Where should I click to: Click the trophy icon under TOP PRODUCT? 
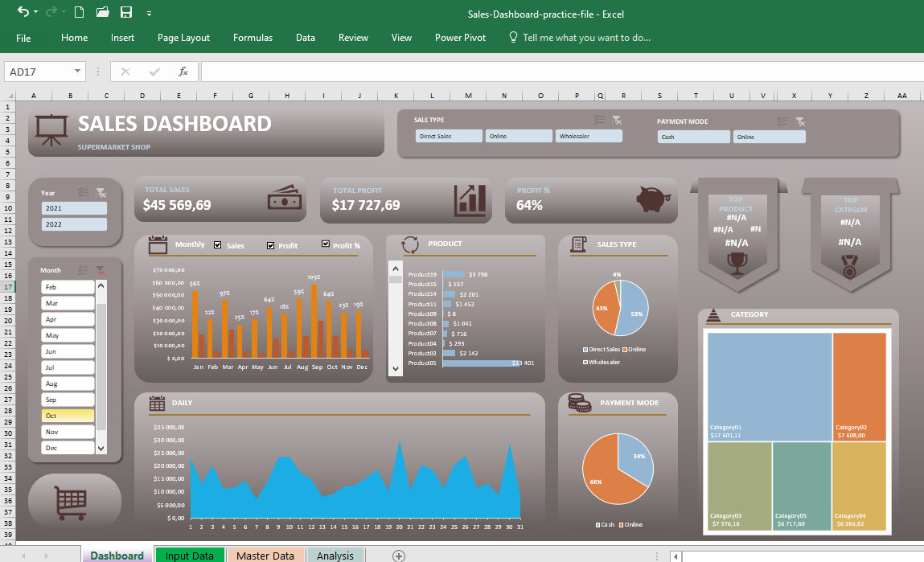736,261
